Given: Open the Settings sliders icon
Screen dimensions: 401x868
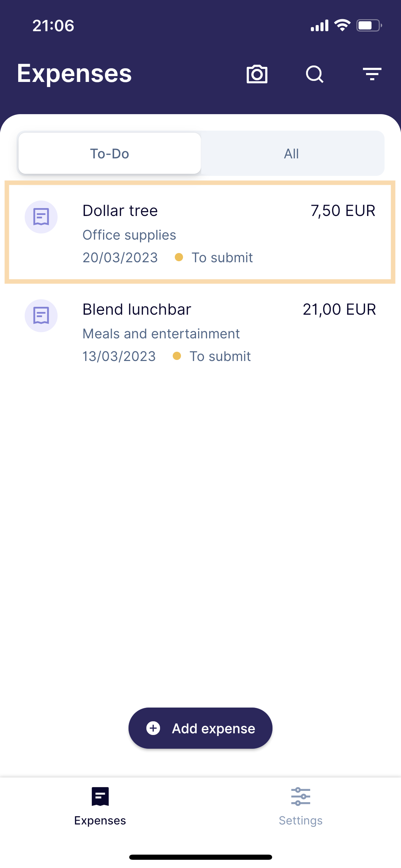Looking at the screenshot, I should tap(301, 796).
